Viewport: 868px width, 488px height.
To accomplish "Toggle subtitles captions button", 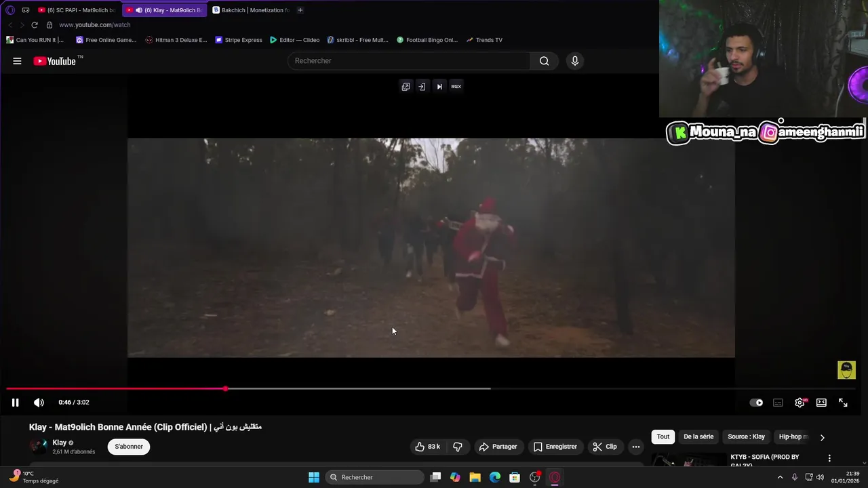I will tap(778, 403).
